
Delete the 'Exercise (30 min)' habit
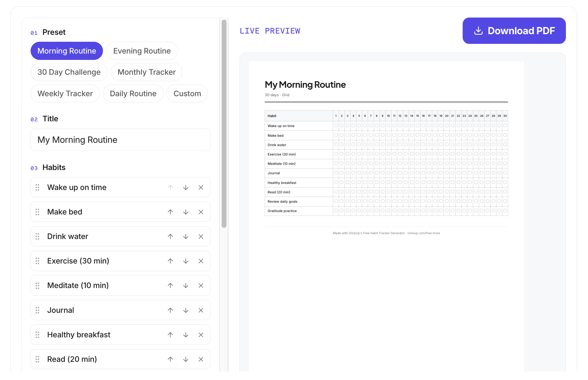[x=201, y=261]
